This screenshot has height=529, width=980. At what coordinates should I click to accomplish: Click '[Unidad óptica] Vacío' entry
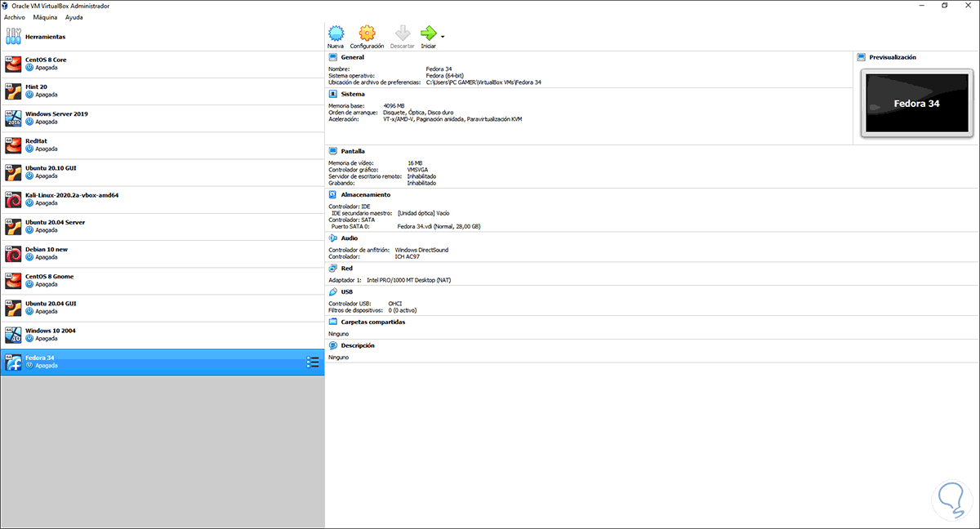(423, 212)
